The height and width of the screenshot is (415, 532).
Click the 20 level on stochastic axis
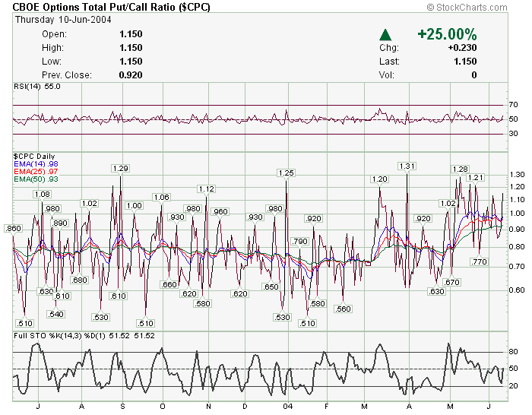pyautogui.click(x=513, y=386)
